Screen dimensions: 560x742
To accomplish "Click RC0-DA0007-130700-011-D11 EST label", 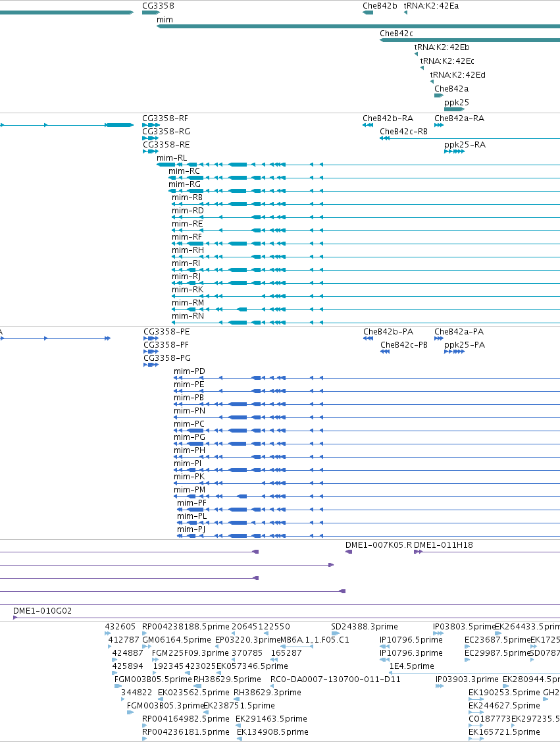I will pos(336,679).
